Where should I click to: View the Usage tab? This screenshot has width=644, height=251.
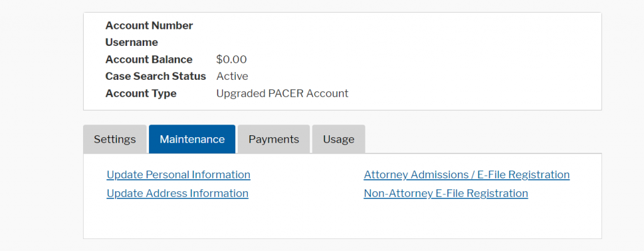coord(338,139)
